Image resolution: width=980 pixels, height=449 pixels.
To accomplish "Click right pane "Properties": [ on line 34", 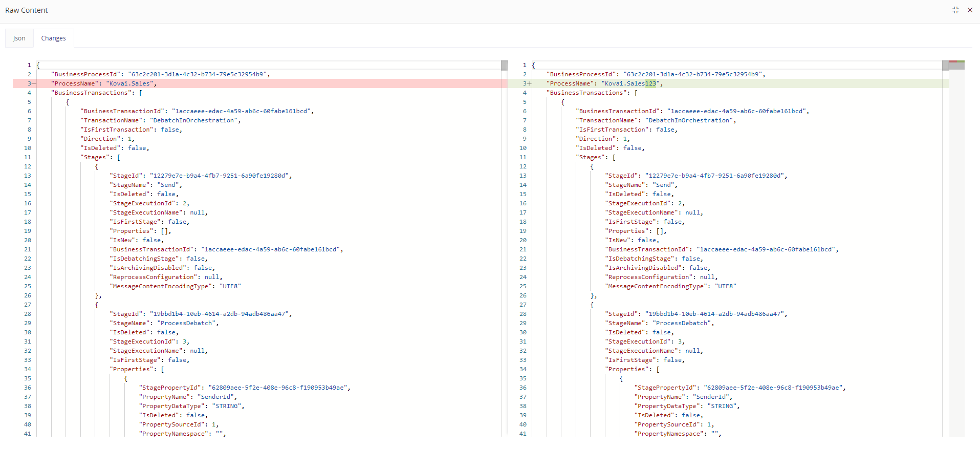I will (x=633, y=369).
